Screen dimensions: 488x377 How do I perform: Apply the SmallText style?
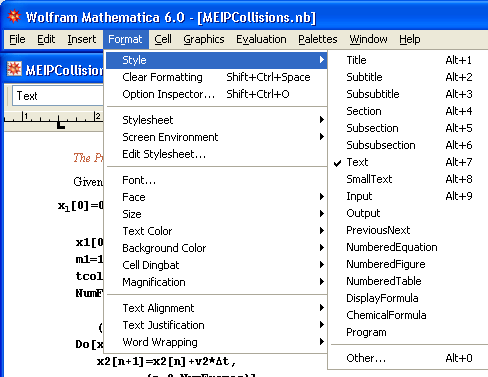tap(409, 179)
